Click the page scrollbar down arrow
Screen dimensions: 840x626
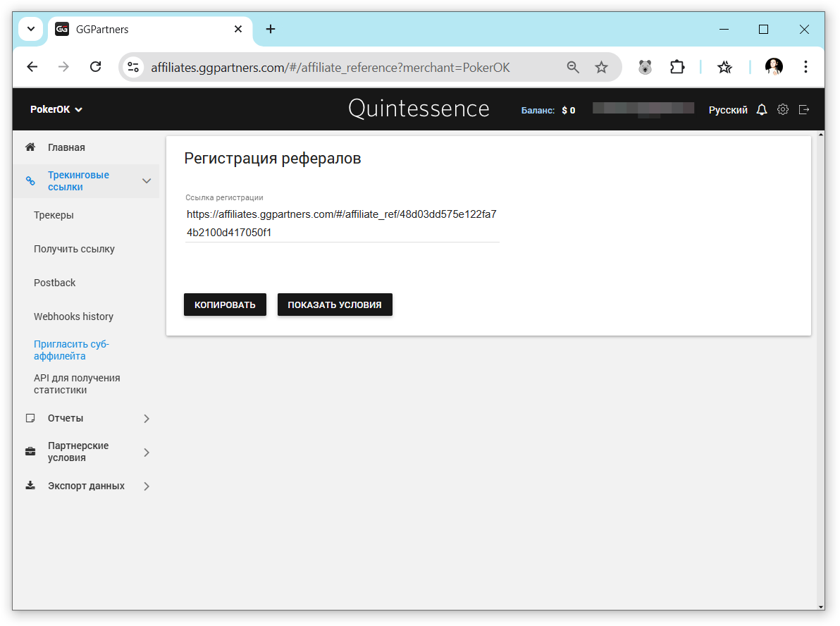point(821,607)
